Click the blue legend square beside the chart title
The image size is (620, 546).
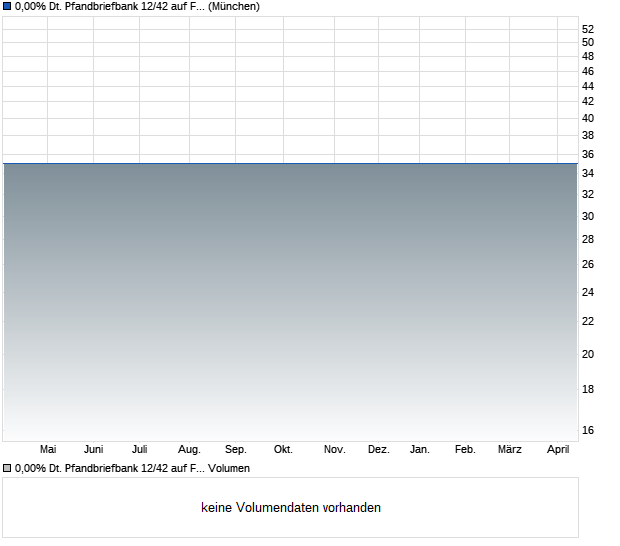pyautogui.click(x=7, y=6)
